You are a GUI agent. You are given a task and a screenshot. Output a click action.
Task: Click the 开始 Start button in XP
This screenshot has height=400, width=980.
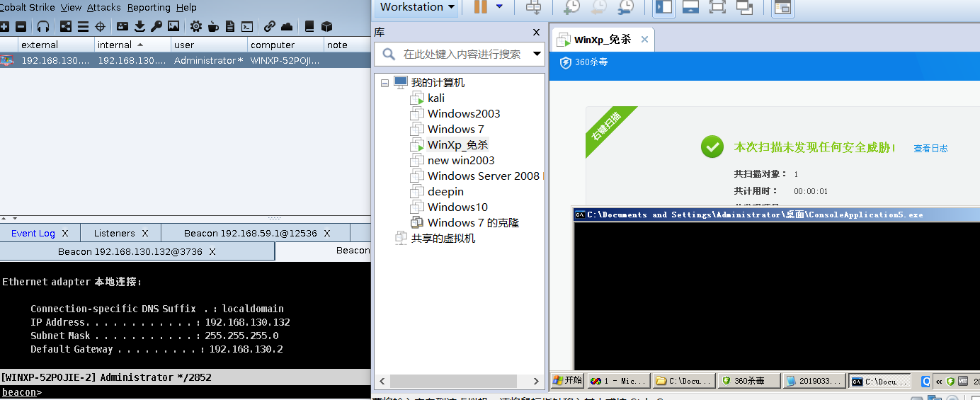(x=567, y=381)
